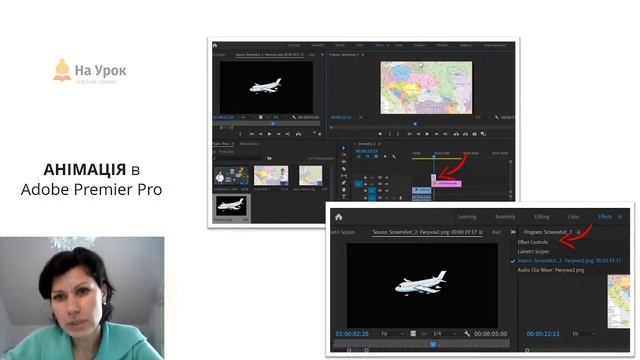
Task: Click Go to In in the program monitor
Action: [409, 134]
